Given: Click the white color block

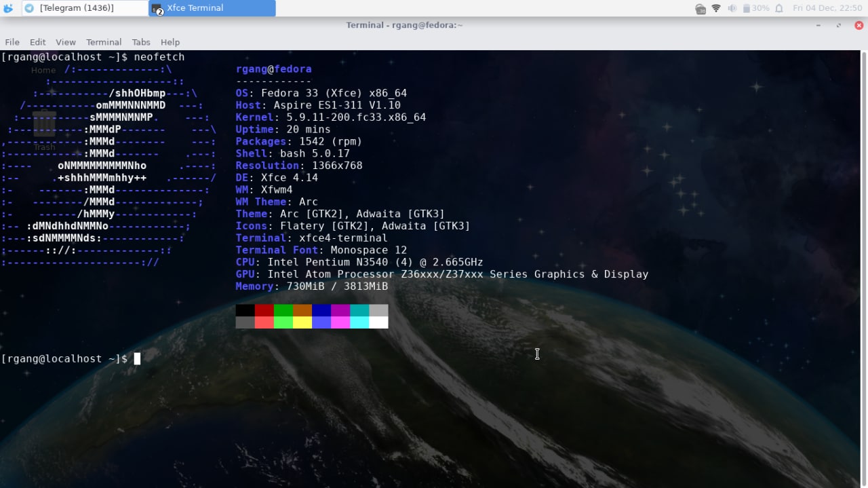Looking at the screenshot, I should (378, 322).
